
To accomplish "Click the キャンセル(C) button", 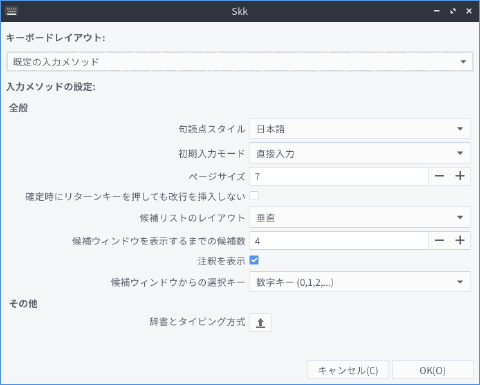I will tap(348, 370).
